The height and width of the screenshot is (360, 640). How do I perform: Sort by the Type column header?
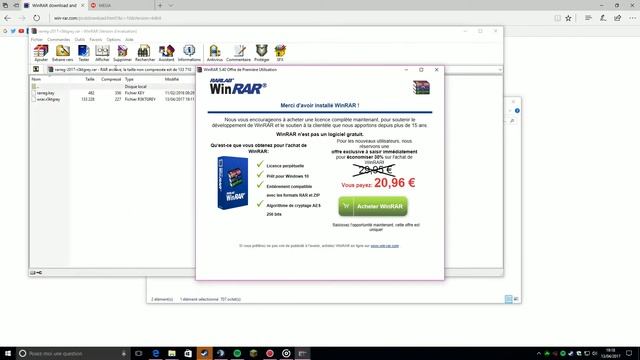click(x=129, y=79)
